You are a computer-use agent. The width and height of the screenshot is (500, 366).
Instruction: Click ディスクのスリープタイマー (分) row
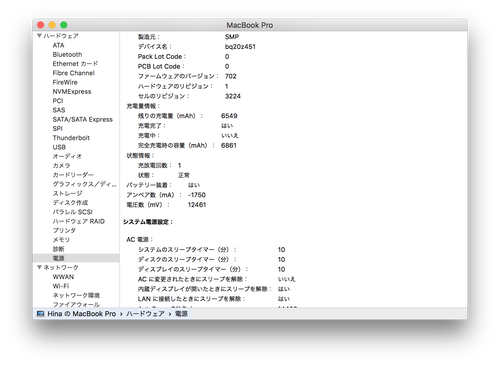(211, 259)
